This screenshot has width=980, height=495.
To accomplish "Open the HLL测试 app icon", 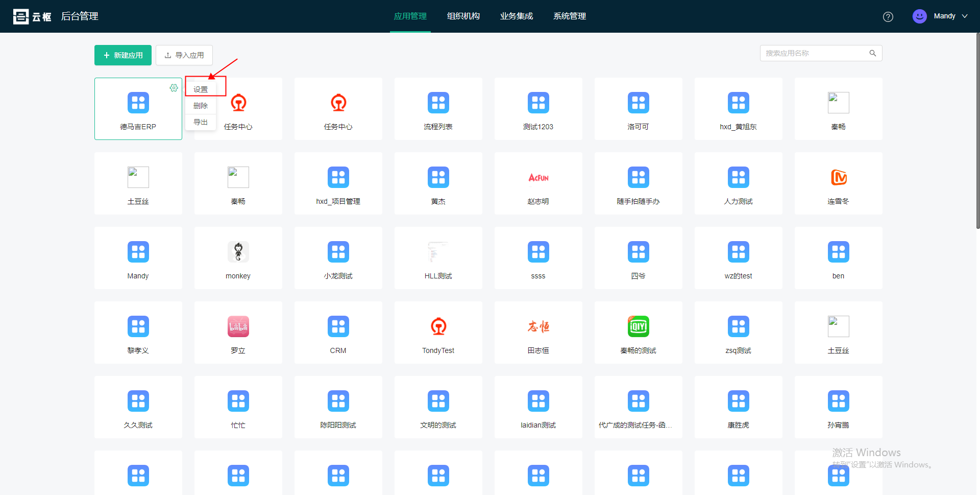I will tap(438, 252).
